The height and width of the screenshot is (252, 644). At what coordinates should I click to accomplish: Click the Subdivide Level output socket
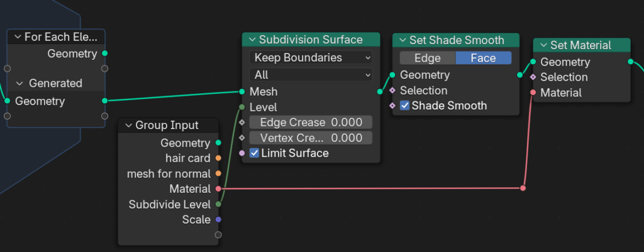click(218, 204)
